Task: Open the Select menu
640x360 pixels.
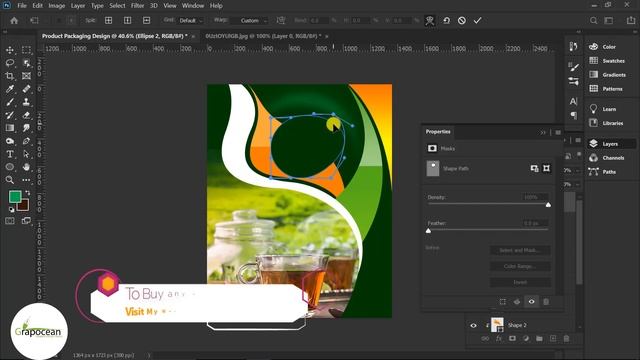Action: click(x=117, y=6)
